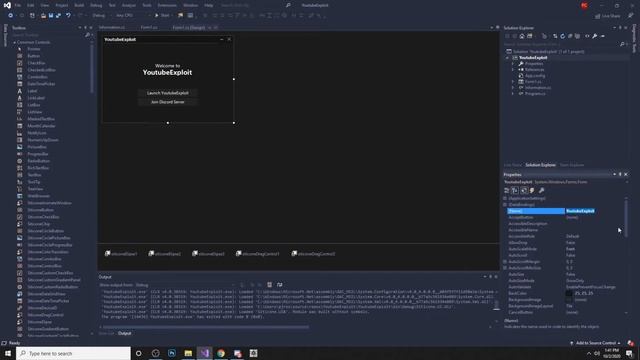The height and width of the screenshot is (360, 640).
Task: Expand the Program.cs node
Action: pos(513,94)
